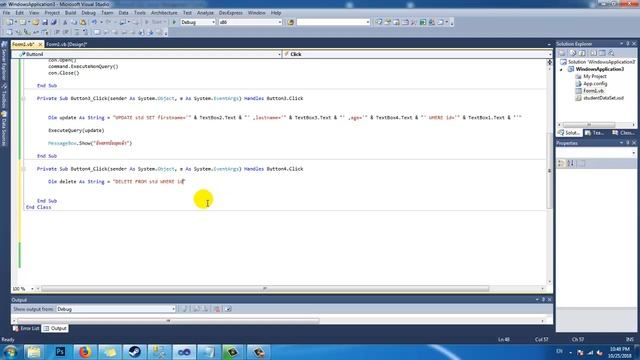
Task: Collapse the WindowsApplication3 project node
Action: tap(562, 69)
